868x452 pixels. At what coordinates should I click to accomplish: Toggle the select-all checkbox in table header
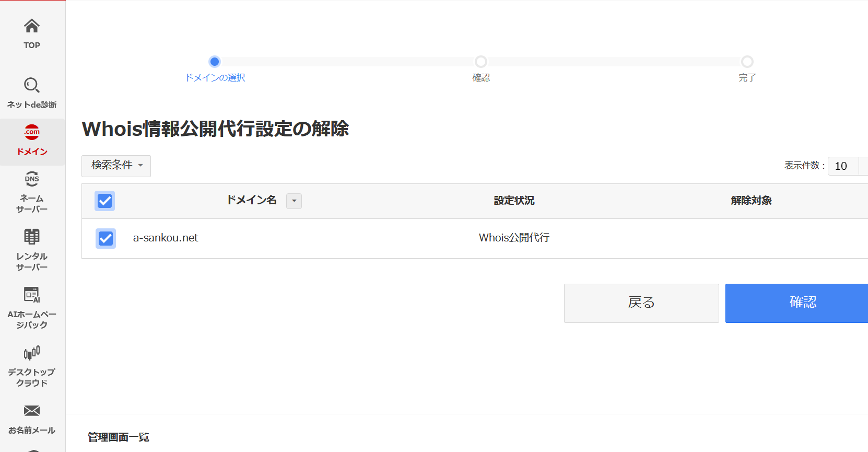105,201
